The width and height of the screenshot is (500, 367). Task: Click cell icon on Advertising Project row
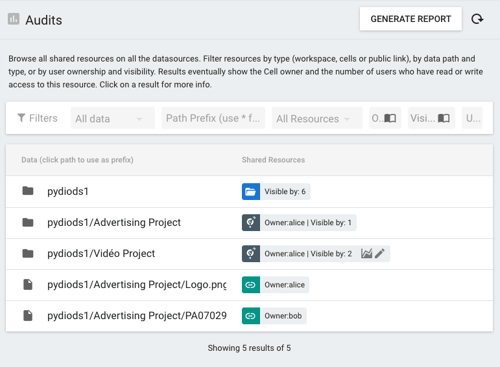251,222
